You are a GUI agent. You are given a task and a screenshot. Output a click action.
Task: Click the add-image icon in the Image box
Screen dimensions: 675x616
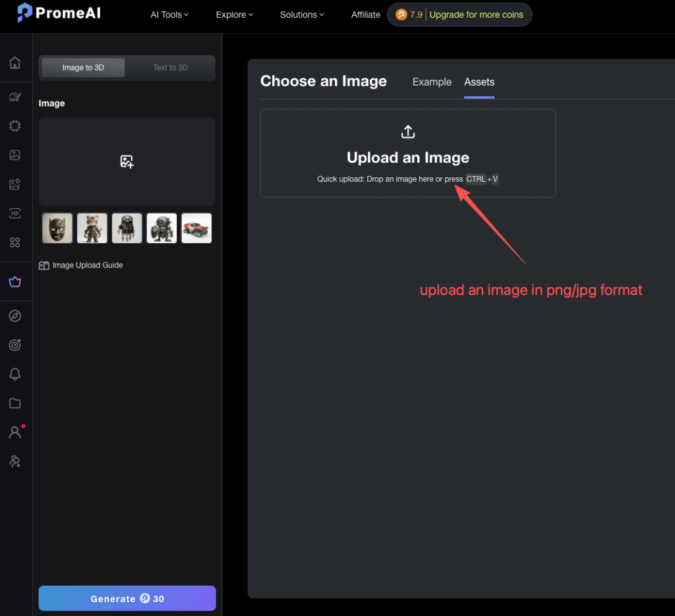coord(127,161)
